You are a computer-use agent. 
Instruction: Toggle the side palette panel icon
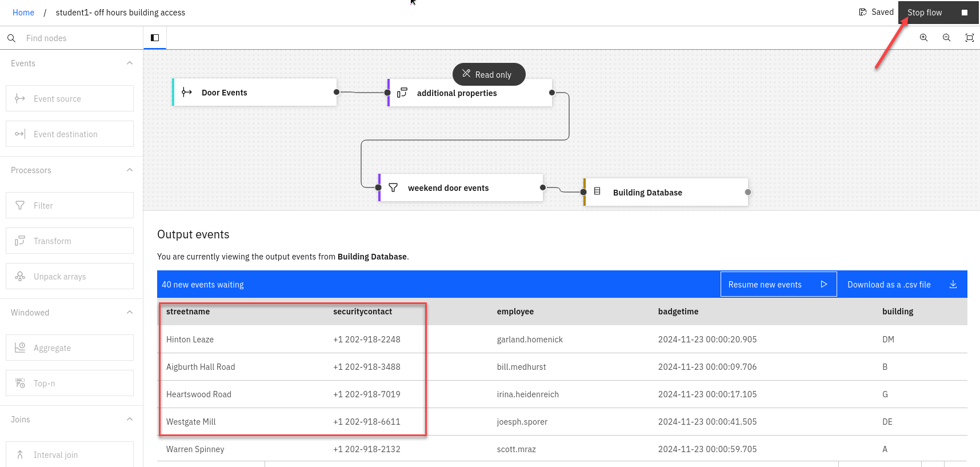pyautogui.click(x=155, y=38)
